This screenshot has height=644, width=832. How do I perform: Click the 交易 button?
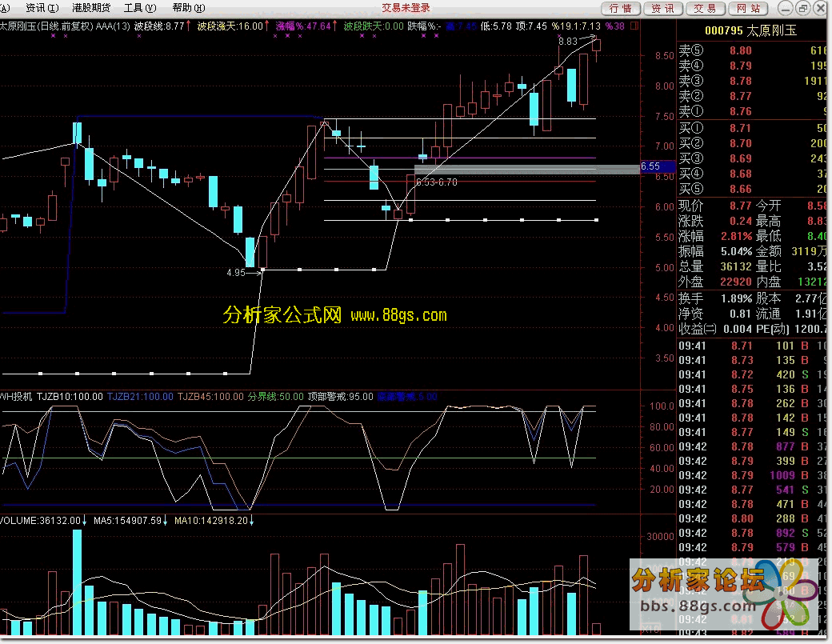[x=705, y=9]
